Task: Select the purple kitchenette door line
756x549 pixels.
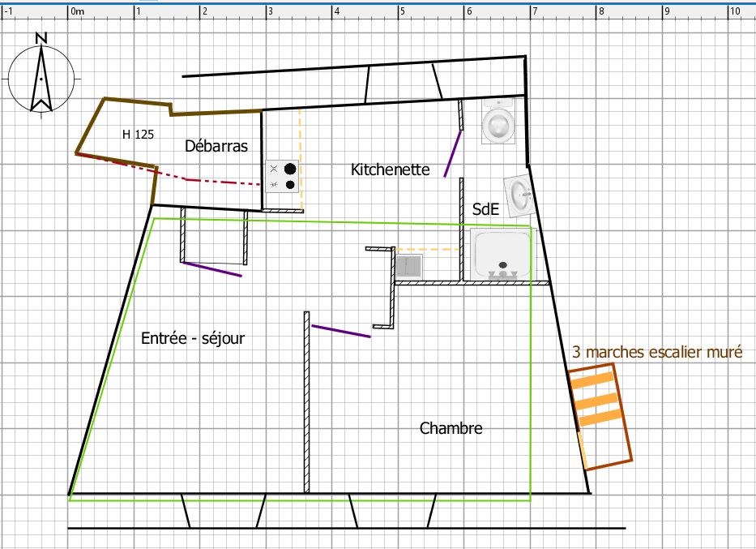Action: pos(453,154)
